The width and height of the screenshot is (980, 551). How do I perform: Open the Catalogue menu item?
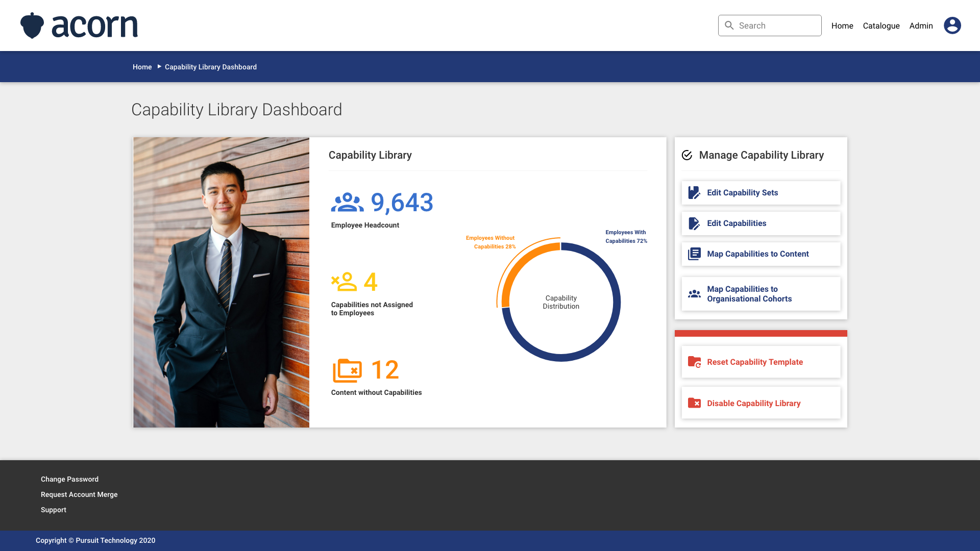click(x=881, y=26)
